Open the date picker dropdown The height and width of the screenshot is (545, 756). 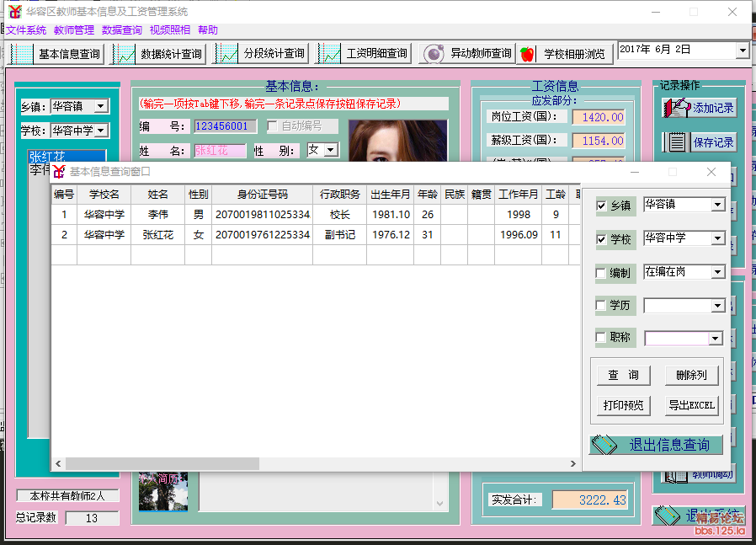(x=742, y=51)
